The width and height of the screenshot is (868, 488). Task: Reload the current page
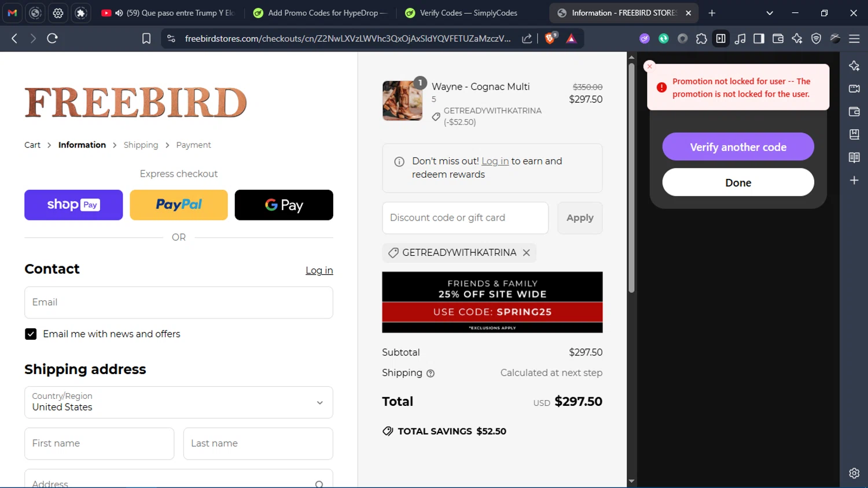52,38
